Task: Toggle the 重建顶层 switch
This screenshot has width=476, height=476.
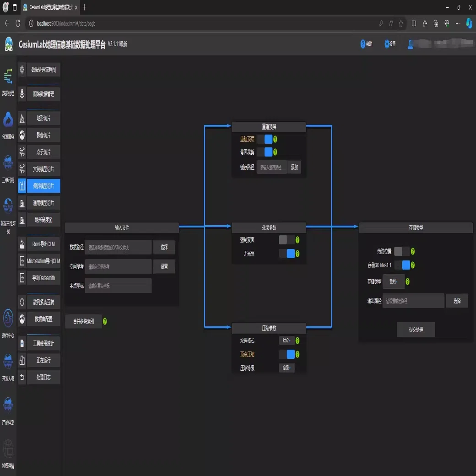Action: [265, 139]
